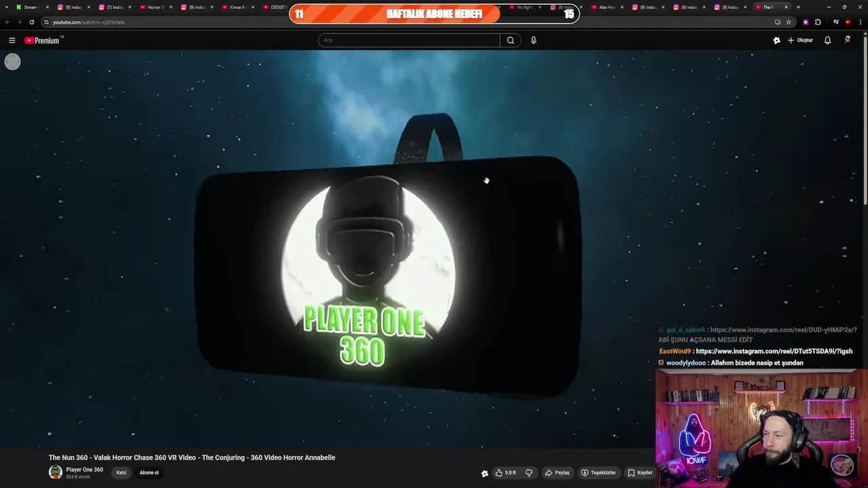Click the Katıl join button

pyautogui.click(x=121, y=473)
